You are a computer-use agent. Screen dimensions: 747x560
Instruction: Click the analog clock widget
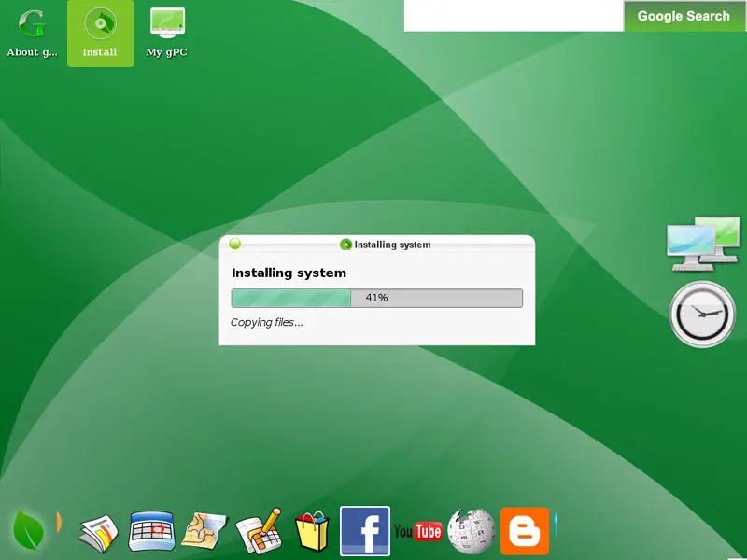702,314
